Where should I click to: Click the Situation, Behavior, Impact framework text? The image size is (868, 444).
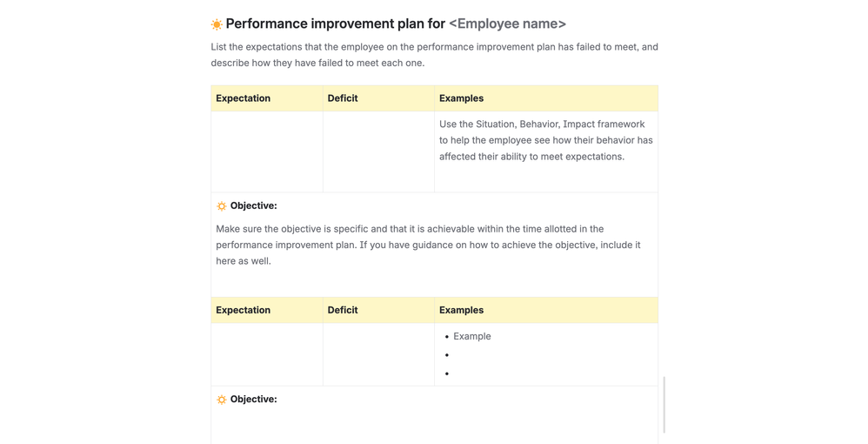pos(545,140)
